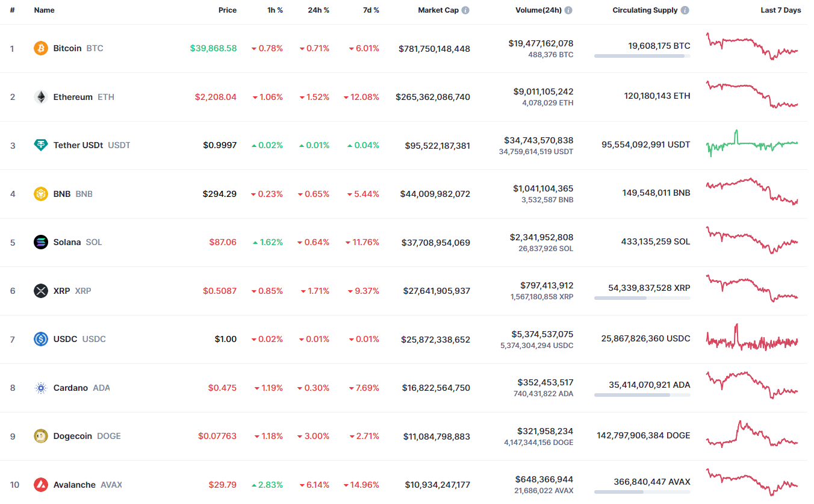814x504 pixels.
Task: Click the Market Cap info icon
Action: (466, 10)
